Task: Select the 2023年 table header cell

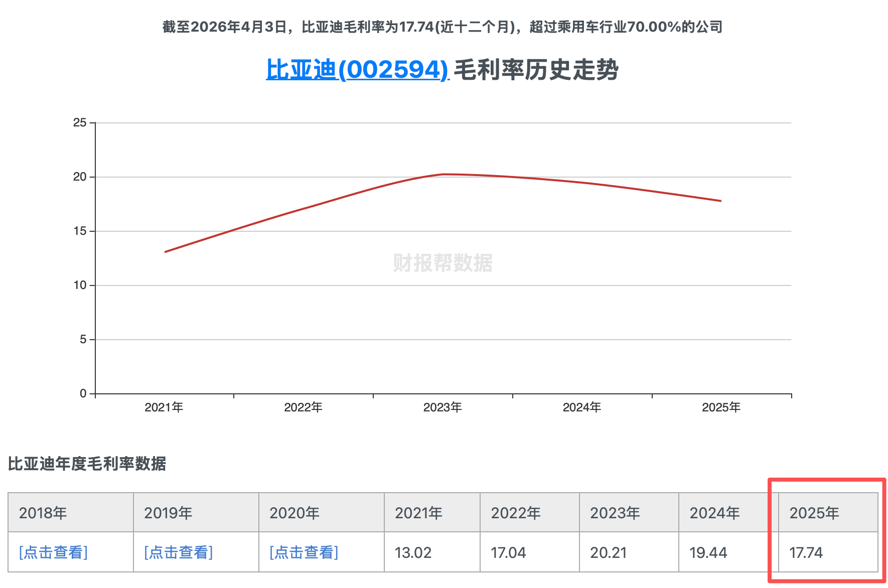Action: click(629, 513)
